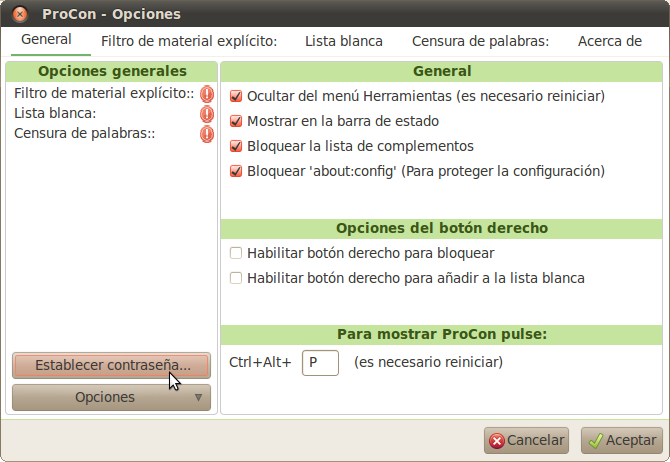The width and height of the screenshot is (670, 462).
Task: Switch to Filtro de material explícito tab
Action: point(189,41)
